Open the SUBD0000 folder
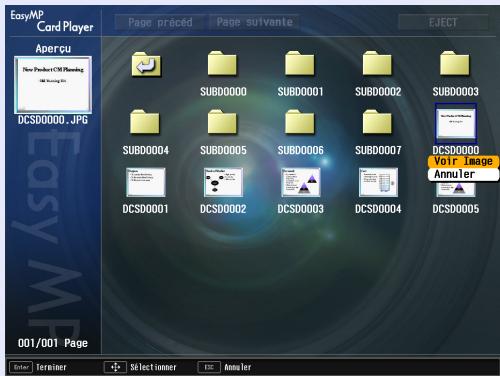Viewport: 500px width, 376px height. click(x=222, y=63)
